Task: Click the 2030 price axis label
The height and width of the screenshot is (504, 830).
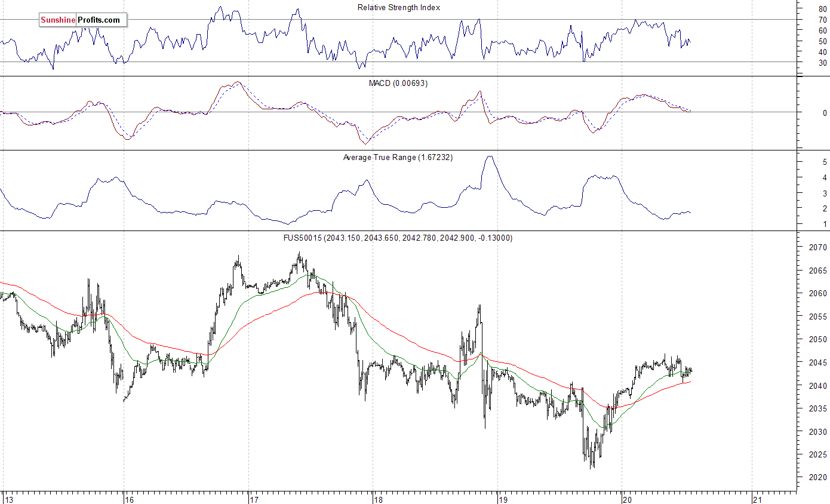Action: pyautogui.click(x=818, y=432)
